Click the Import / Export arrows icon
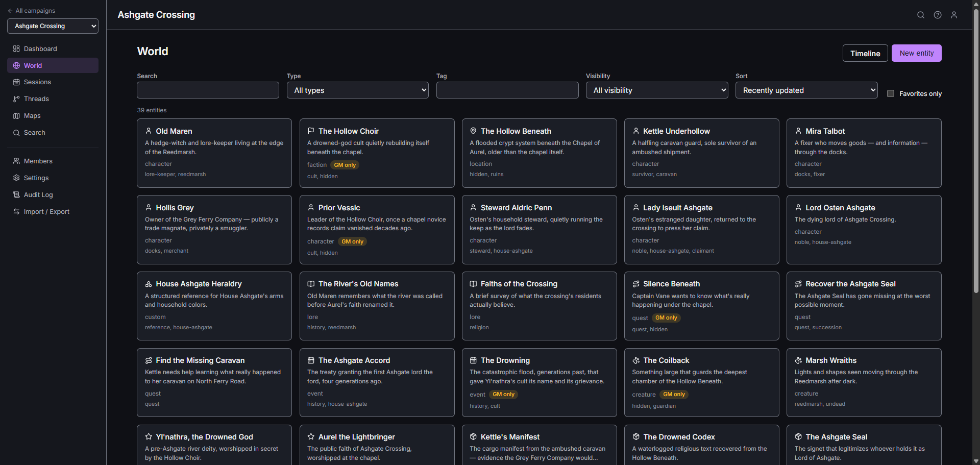This screenshot has width=980, height=465. [x=16, y=211]
